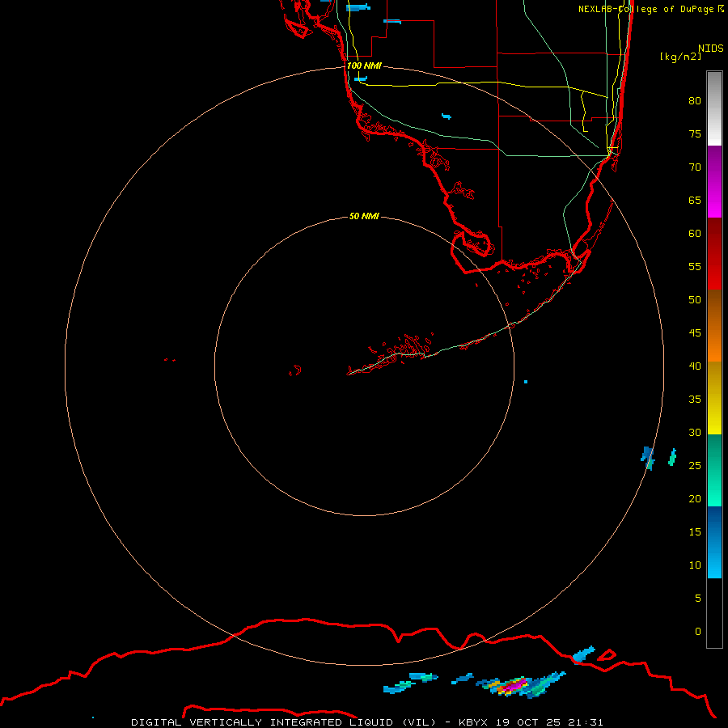Screen dimensions: 728x728
Task: Click the green echo near the right edge
Action: [x=672, y=457]
